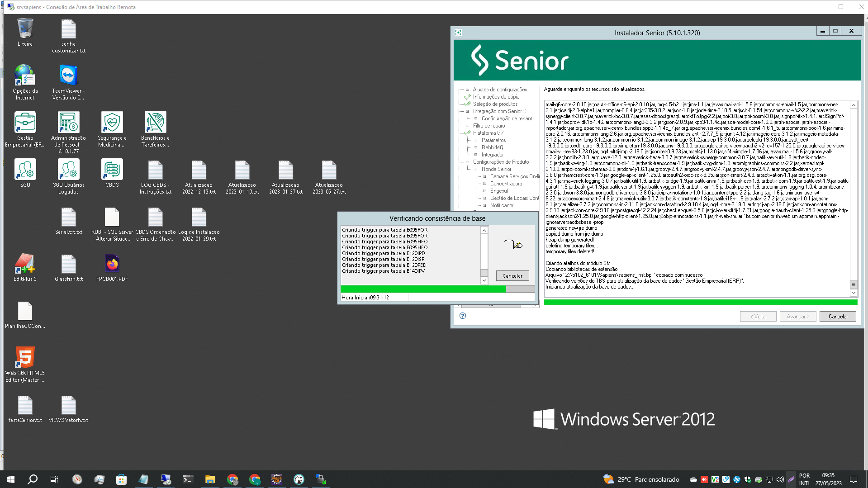Select the Atualizacao 2023-01-27.txt file
Image resolution: width=868 pixels, height=488 pixels.
[285, 176]
